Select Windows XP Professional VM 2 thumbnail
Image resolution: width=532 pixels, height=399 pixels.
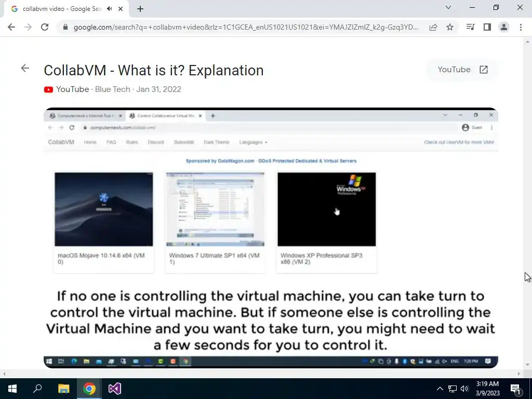(x=327, y=209)
